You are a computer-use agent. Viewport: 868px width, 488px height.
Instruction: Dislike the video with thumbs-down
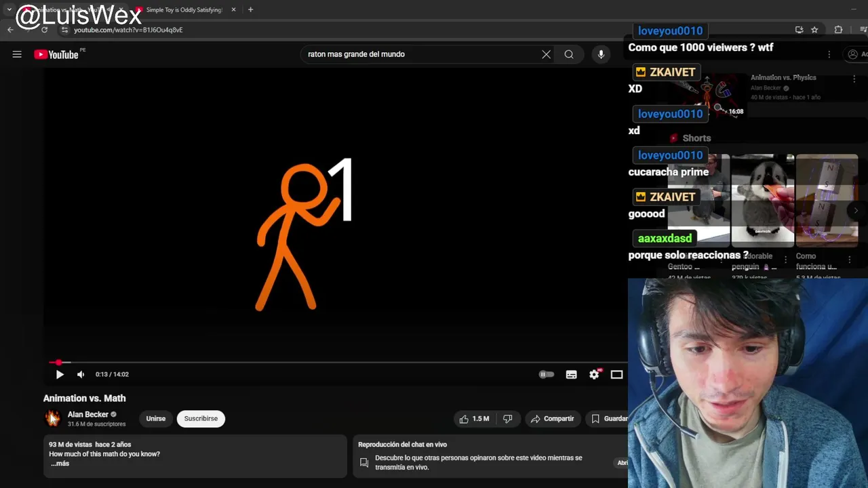(508, 419)
